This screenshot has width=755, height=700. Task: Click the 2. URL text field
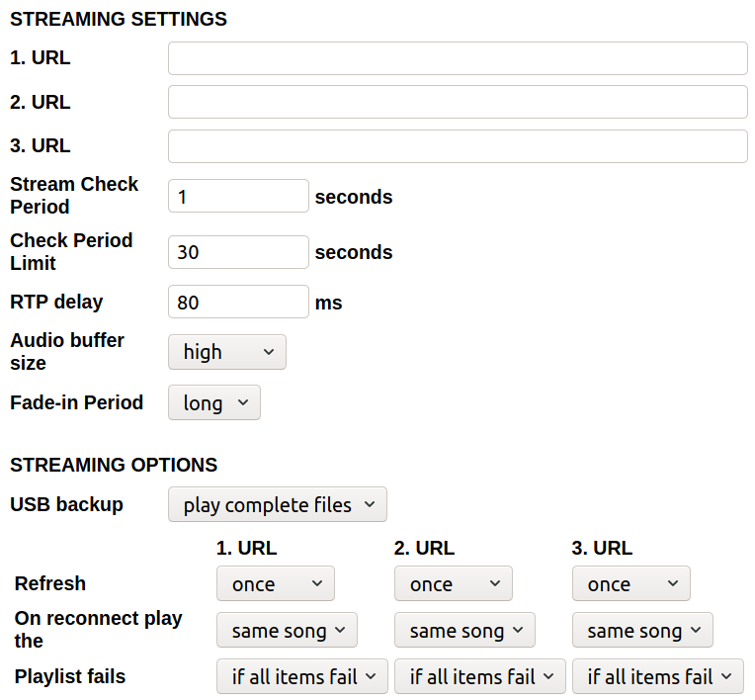[458, 102]
